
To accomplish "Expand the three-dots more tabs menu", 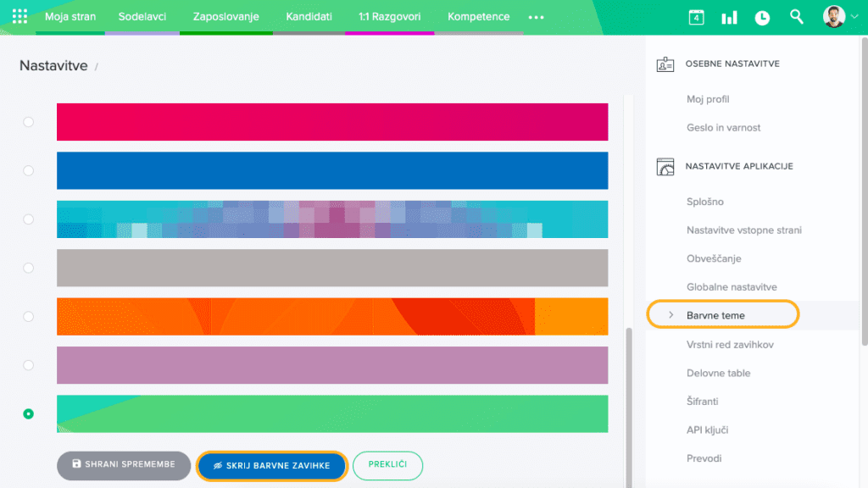I will [536, 17].
